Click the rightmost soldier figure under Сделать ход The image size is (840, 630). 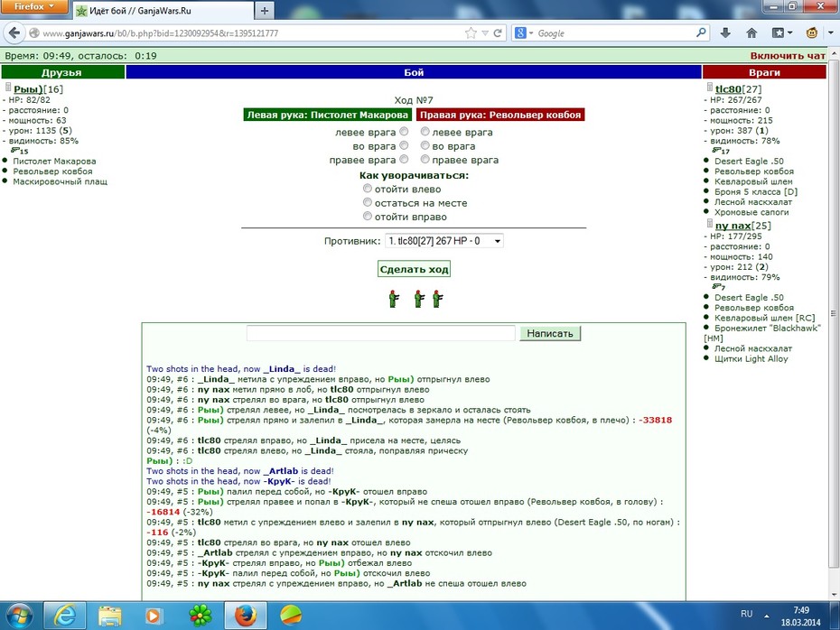(438, 299)
